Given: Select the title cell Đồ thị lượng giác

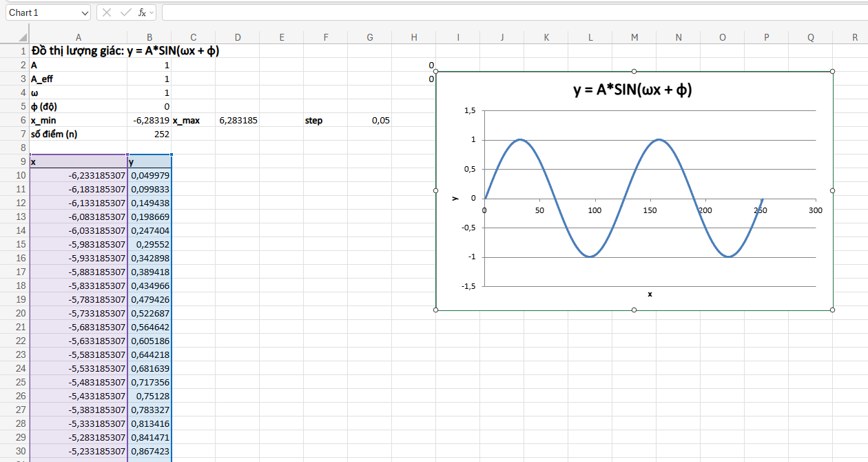Looking at the screenshot, I should click(x=78, y=50).
